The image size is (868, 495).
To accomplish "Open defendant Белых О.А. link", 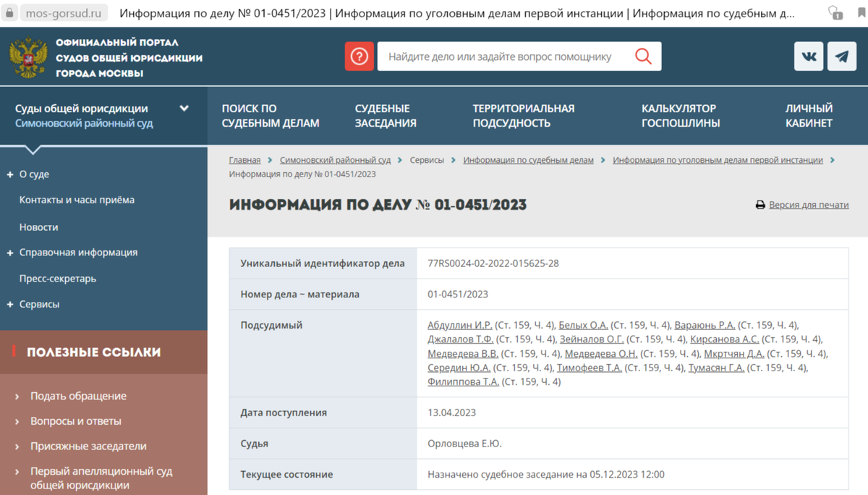I will pos(583,326).
